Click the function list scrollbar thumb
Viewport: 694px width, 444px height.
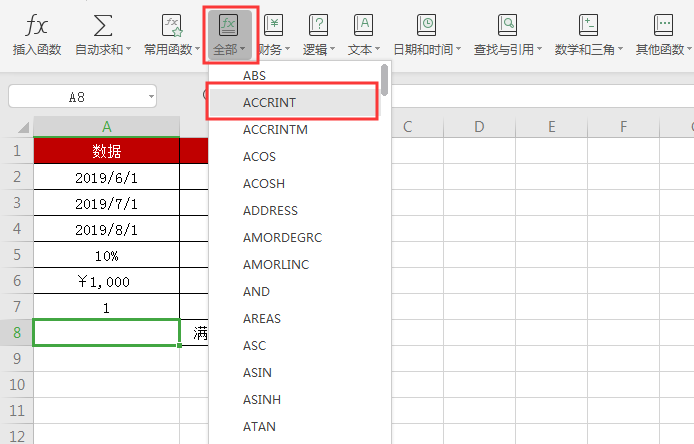pos(385,76)
